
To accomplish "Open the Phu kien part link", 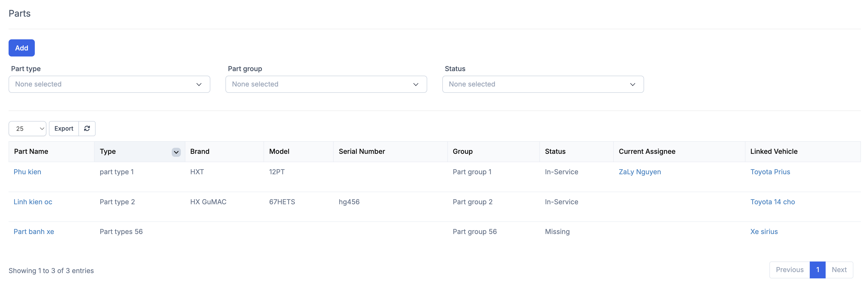I will [27, 172].
